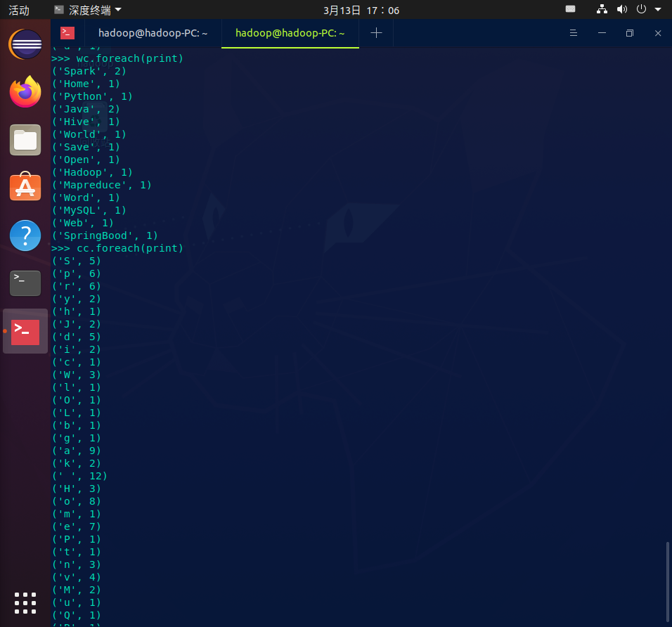
Task: Open Ubuntu Software store icon
Action: pos(25,186)
